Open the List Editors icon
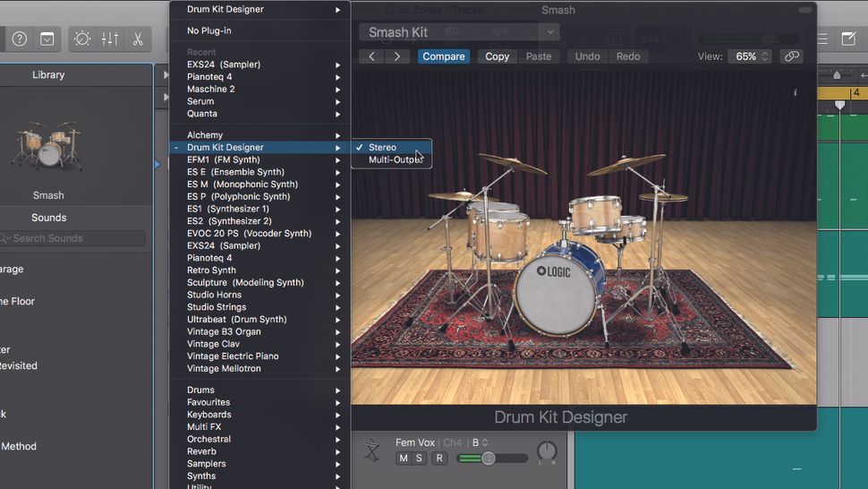868x489 pixels. [x=822, y=39]
